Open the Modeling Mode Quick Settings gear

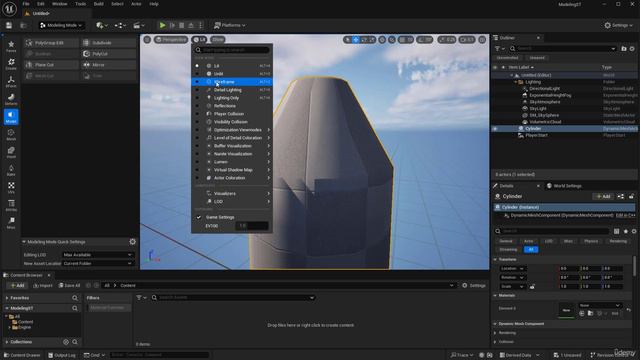click(133, 242)
